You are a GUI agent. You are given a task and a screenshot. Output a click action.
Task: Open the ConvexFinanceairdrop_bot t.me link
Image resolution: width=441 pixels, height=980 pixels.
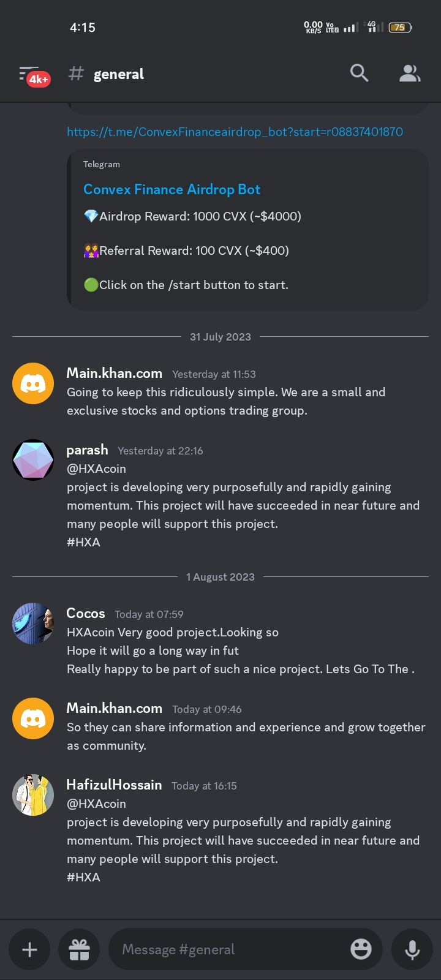coord(235,132)
